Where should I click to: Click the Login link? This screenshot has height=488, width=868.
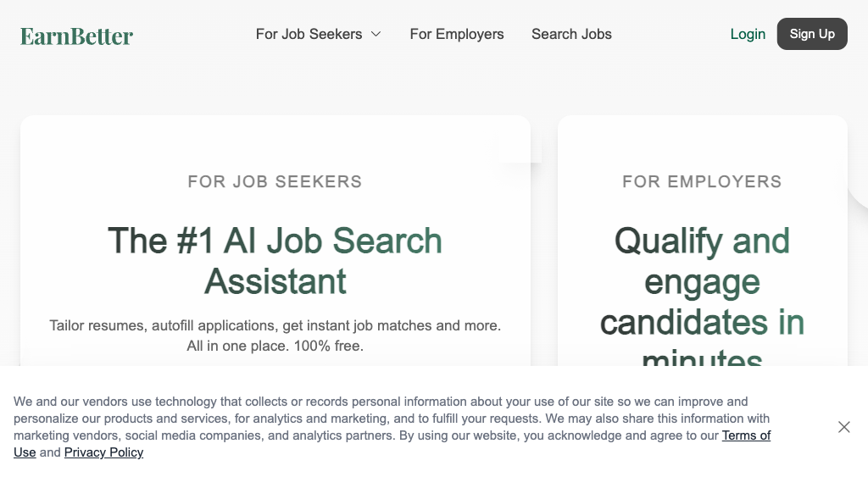tap(748, 34)
